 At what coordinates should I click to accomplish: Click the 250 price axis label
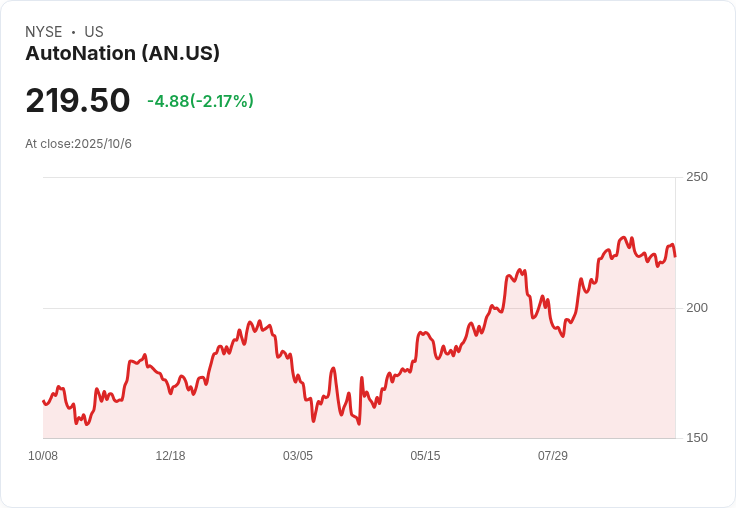(697, 177)
